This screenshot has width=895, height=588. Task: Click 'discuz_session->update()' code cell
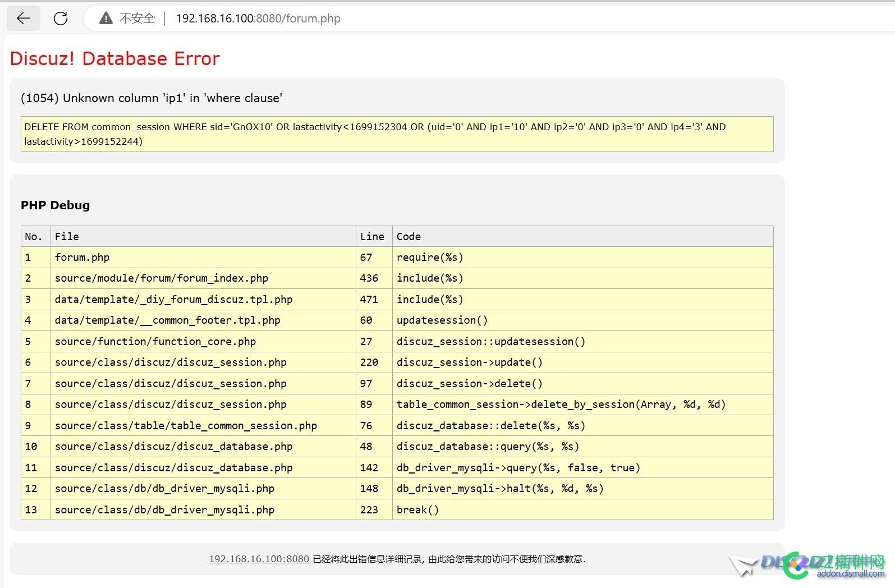point(582,362)
